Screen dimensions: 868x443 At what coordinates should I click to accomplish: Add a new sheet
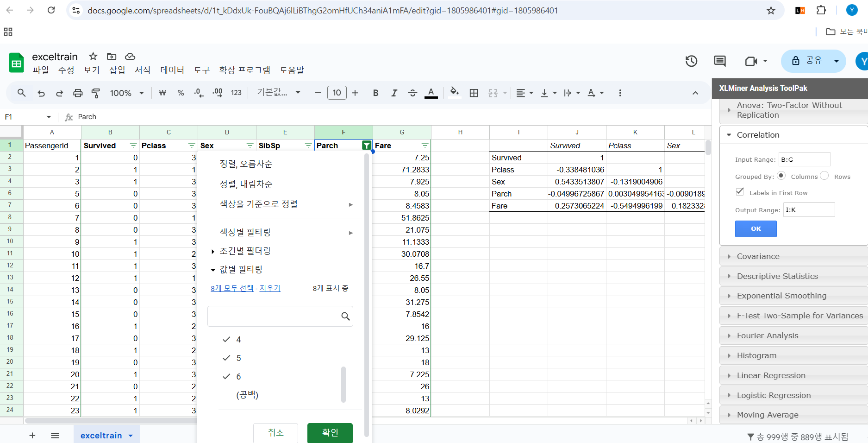point(32,436)
